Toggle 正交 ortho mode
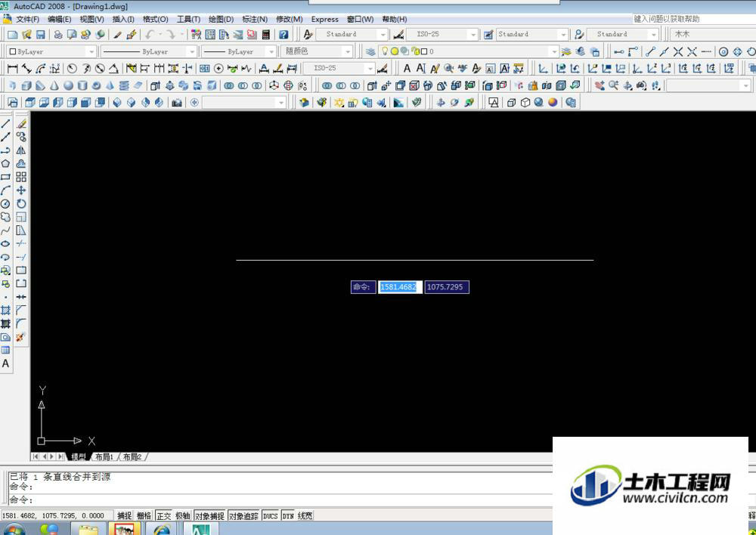This screenshot has width=756, height=535. [x=163, y=515]
